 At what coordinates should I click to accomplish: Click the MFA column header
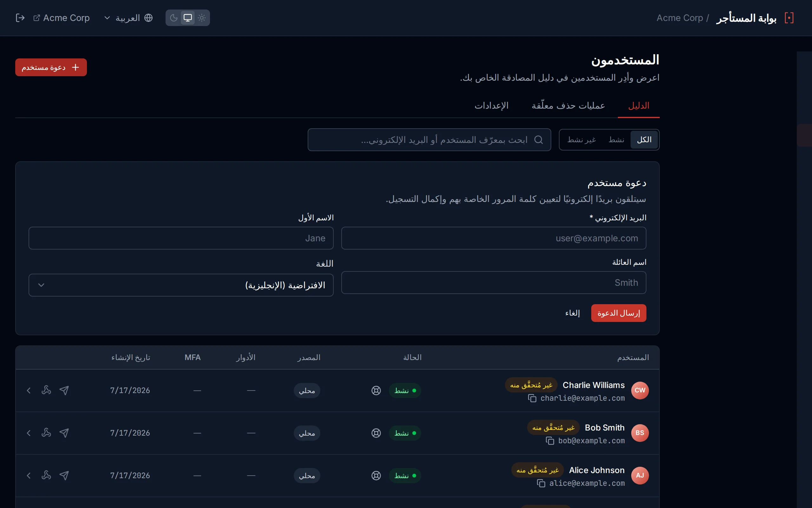(193, 358)
